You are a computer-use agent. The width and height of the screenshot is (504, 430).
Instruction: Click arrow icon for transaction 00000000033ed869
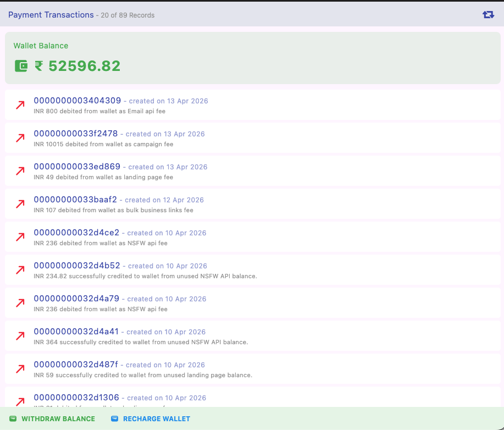(20, 171)
